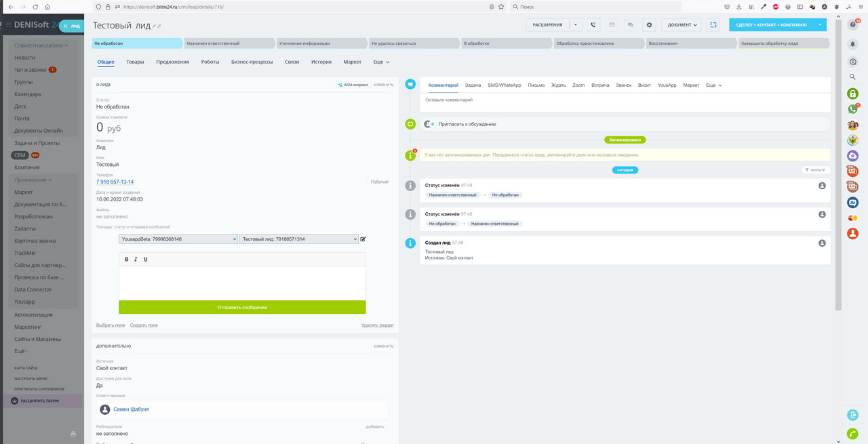Expand the Расширения dropdown arrow
Screen dimensions: 868x444
pos(575,25)
